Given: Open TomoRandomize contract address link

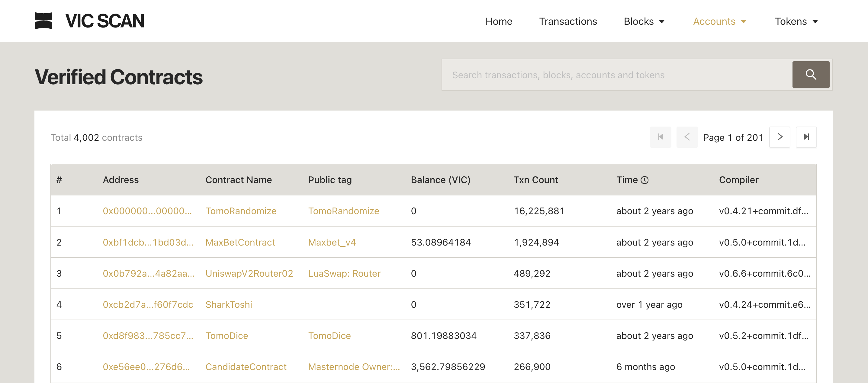Looking at the screenshot, I should 147,211.
